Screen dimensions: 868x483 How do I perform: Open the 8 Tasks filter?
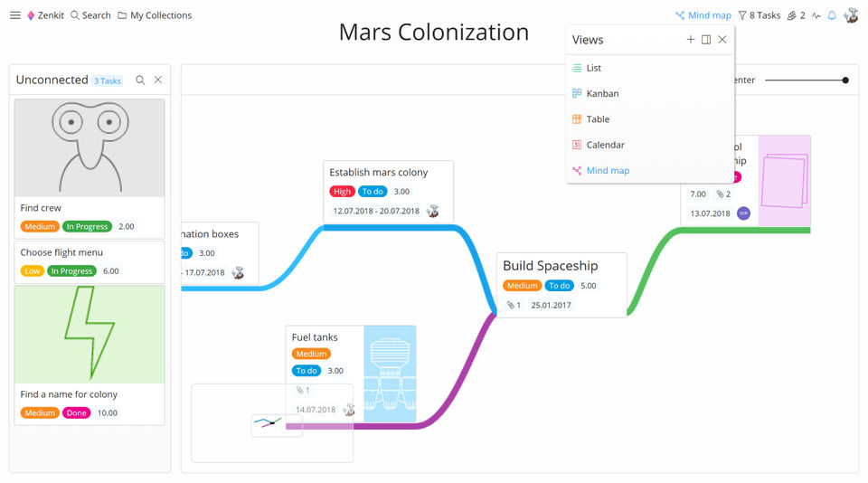759,15
